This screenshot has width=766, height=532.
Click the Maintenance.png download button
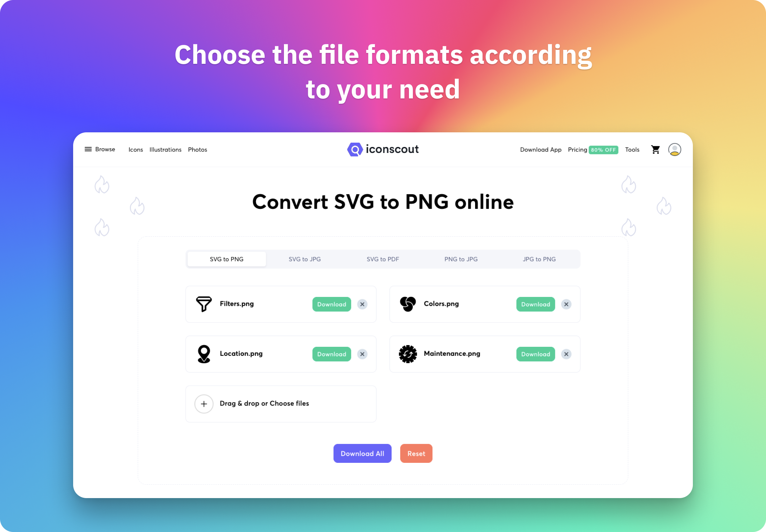point(534,354)
